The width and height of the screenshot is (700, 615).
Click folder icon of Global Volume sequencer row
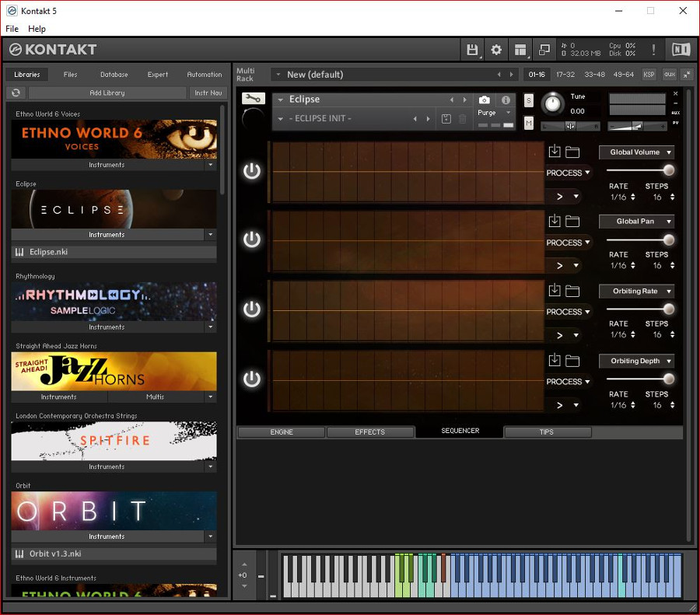(572, 152)
